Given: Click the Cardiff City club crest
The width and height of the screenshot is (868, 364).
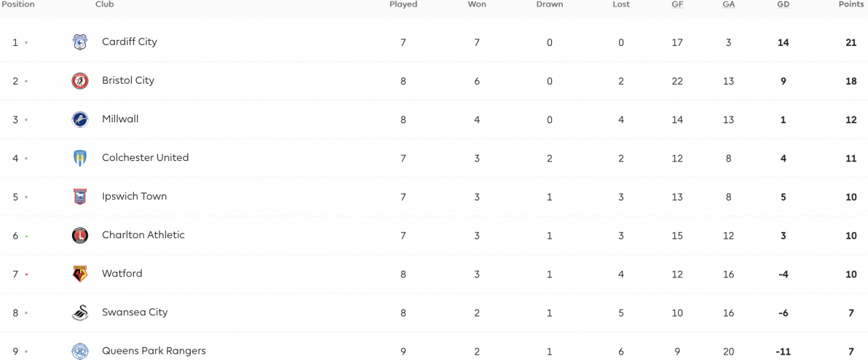Looking at the screenshot, I should [80, 42].
